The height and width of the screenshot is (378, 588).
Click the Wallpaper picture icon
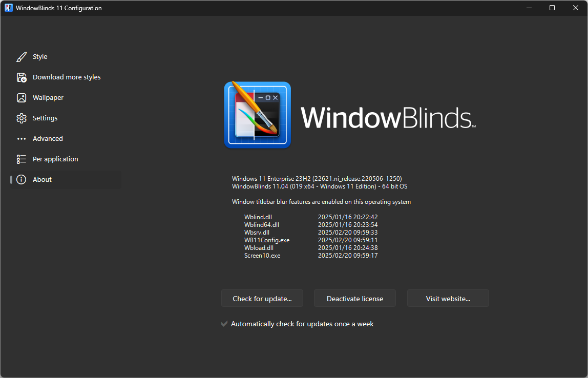click(22, 98)
